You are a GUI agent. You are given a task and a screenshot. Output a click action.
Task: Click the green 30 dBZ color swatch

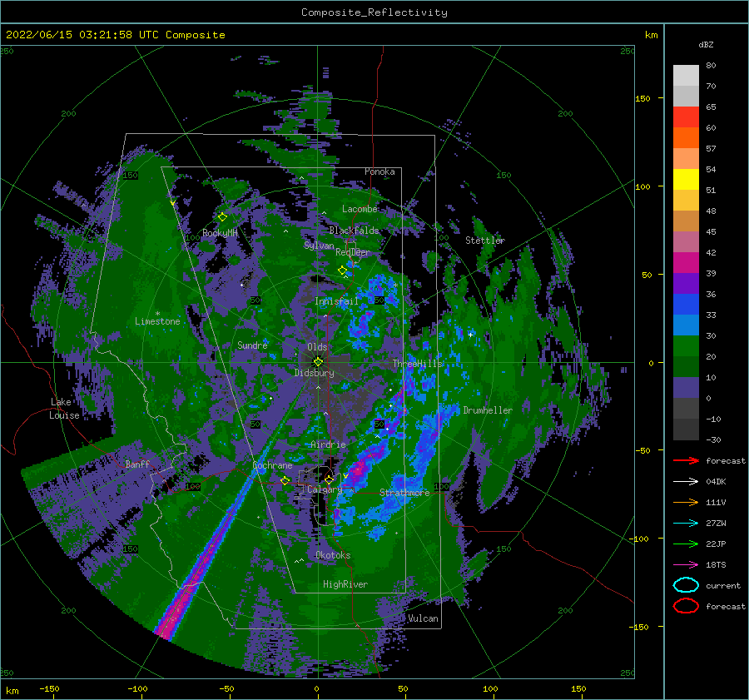pos(686,346)
